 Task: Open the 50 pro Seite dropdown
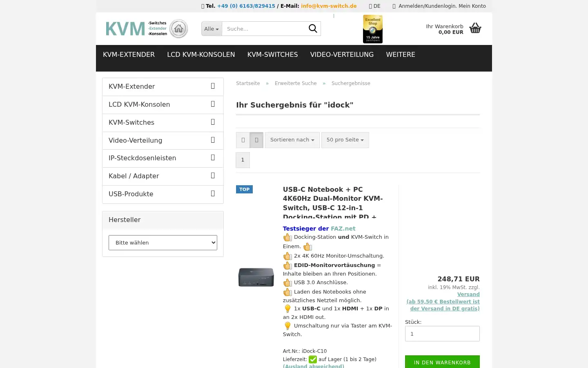click(x=345, y=140)
